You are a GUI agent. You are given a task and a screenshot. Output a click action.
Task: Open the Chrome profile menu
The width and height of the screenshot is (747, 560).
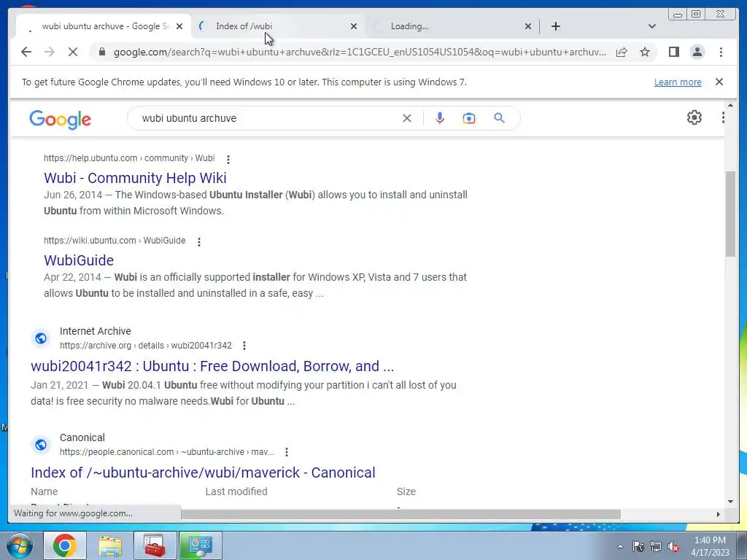click(697, 52)
